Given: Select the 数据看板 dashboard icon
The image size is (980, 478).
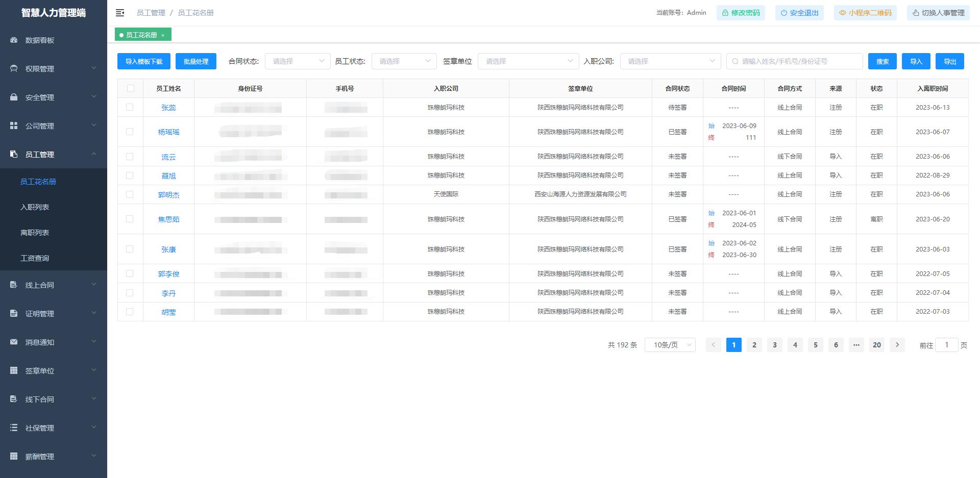Looking at the screenshot, I should [x=13, y=40].
